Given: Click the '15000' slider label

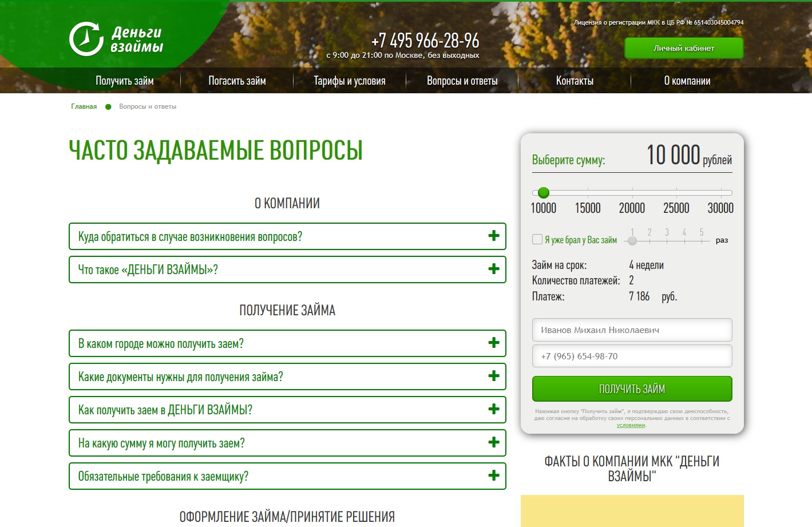Looking at the screenshot, I should click(588, 208).
